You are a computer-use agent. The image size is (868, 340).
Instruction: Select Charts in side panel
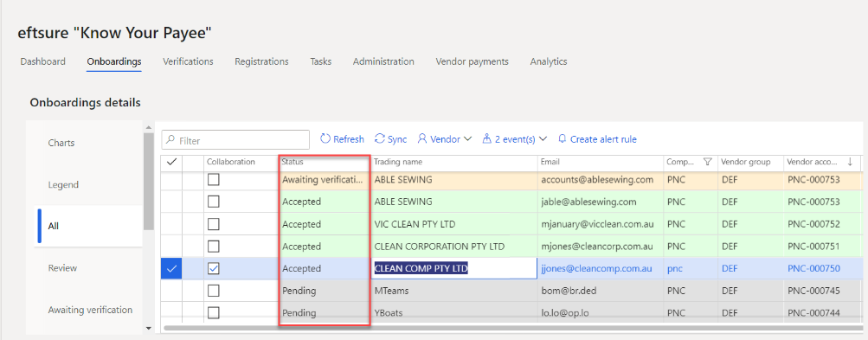pyautogui.click(x=61, y=143)
